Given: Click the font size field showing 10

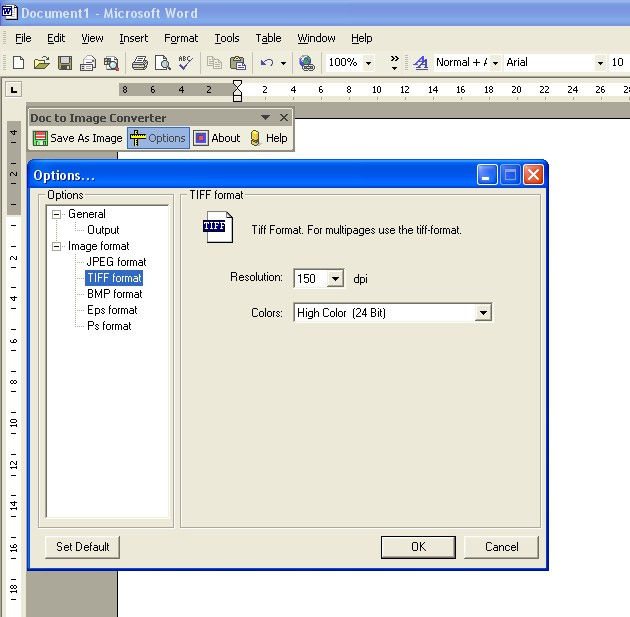Looking at the screenshot, I should point(618,63).
